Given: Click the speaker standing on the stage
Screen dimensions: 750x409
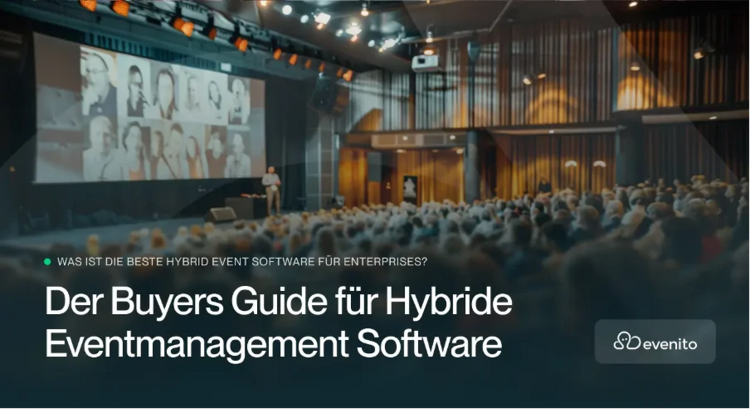Looking at the screenshot, I should point(271,190).
